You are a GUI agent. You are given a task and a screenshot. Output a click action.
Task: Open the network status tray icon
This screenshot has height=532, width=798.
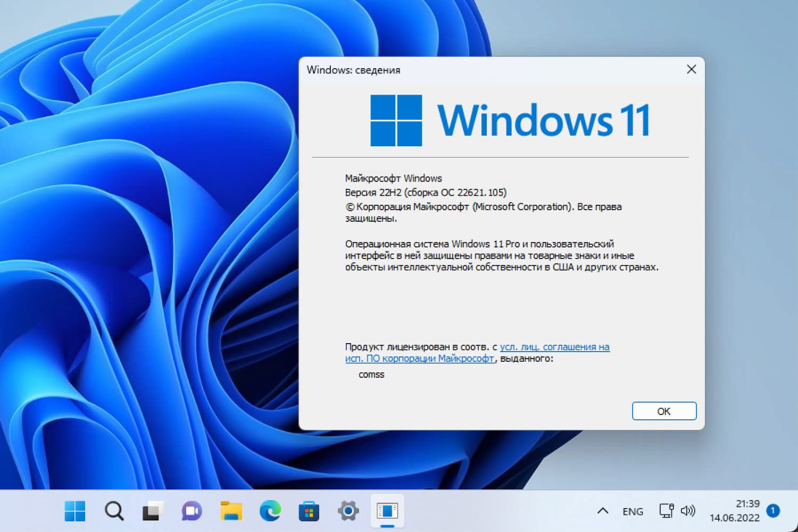point(667,511)
